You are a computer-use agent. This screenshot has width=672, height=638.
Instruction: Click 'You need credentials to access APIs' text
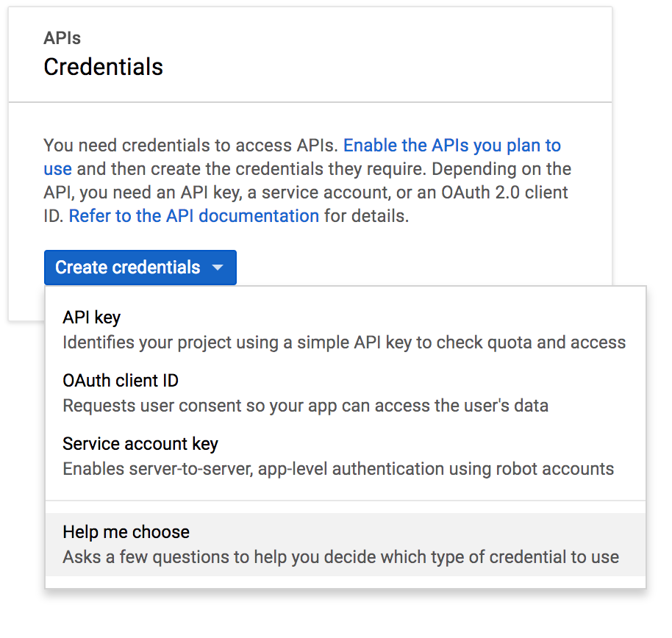pyautogui.click(x=190, y=146)
